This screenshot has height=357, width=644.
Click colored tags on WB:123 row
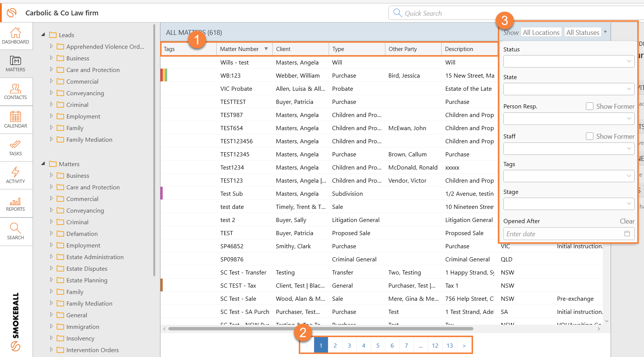[164, 75]
